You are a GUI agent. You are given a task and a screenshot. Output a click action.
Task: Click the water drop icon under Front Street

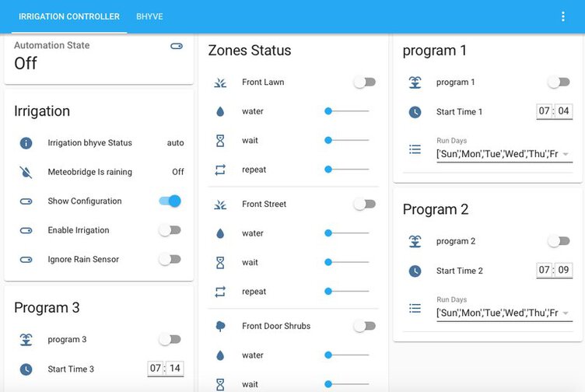(220, 233)
